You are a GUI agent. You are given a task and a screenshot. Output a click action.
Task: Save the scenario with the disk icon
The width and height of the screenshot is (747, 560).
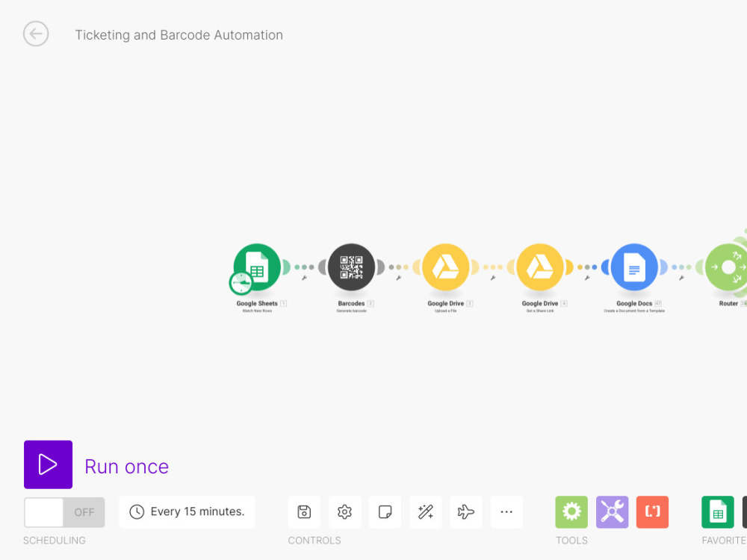(x=305, y=512)
